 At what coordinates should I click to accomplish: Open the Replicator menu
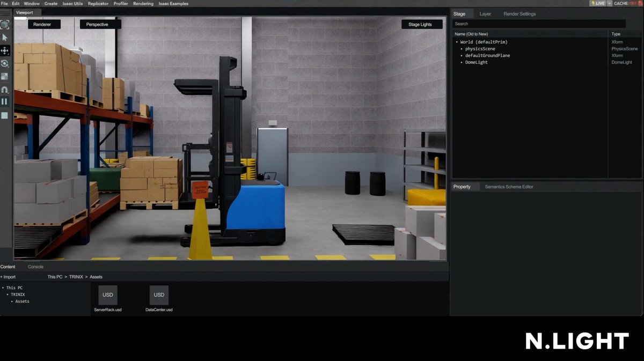click(98, 4)
